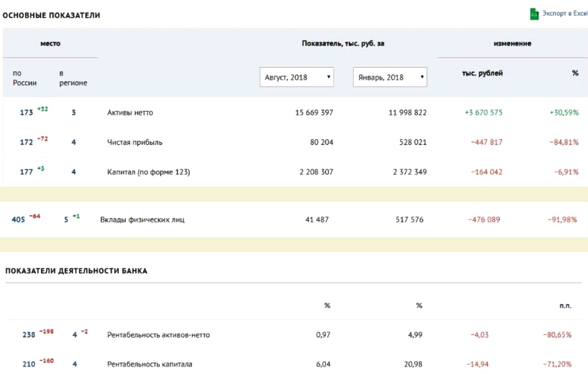The image size is (588, 374).
Task: Click the место column header
Action: point(50,43)
